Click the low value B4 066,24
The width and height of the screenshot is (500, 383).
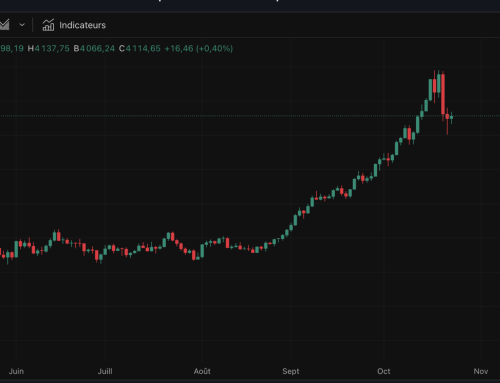tap(94, 49)
